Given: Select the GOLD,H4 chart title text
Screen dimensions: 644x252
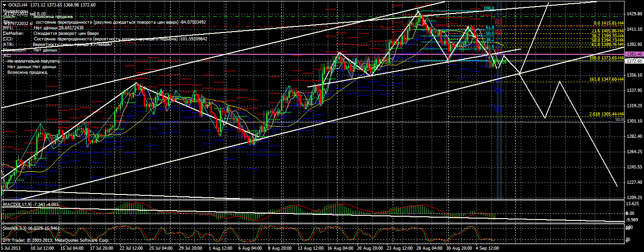Looking at the screenshot, I should pyautogui.click(x=17, y=4).
